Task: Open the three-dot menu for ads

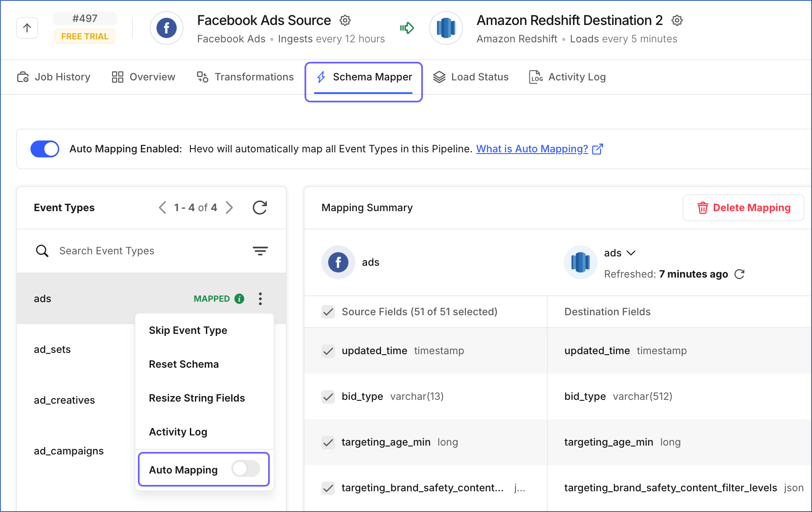Action: 261,299
